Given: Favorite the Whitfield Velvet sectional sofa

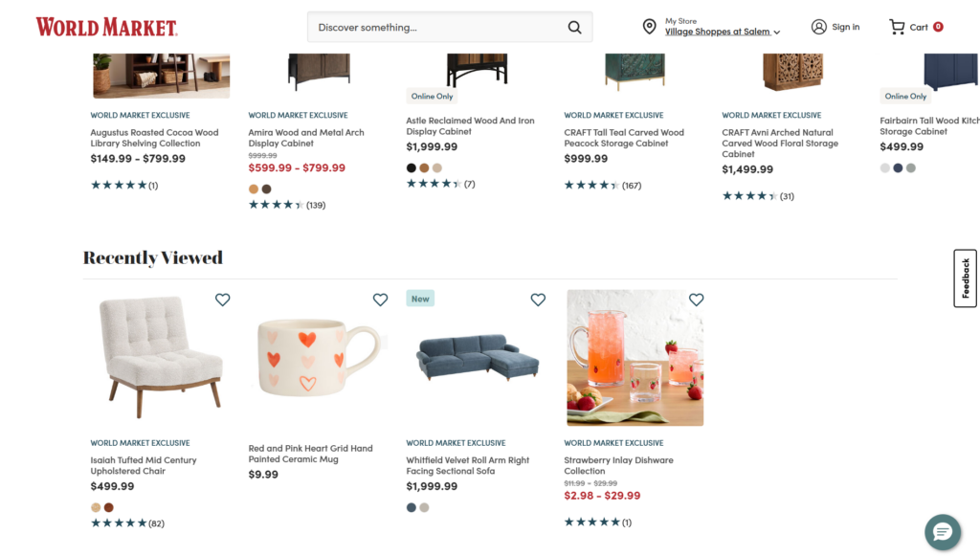Looking at the screenshot, I should coord(538,300).
